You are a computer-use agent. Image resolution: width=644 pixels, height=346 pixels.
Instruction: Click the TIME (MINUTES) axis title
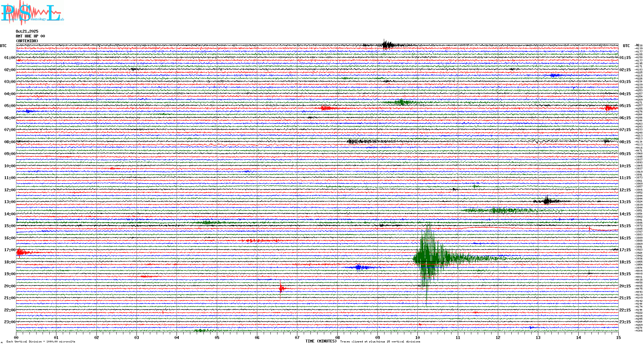pos(321,341)
